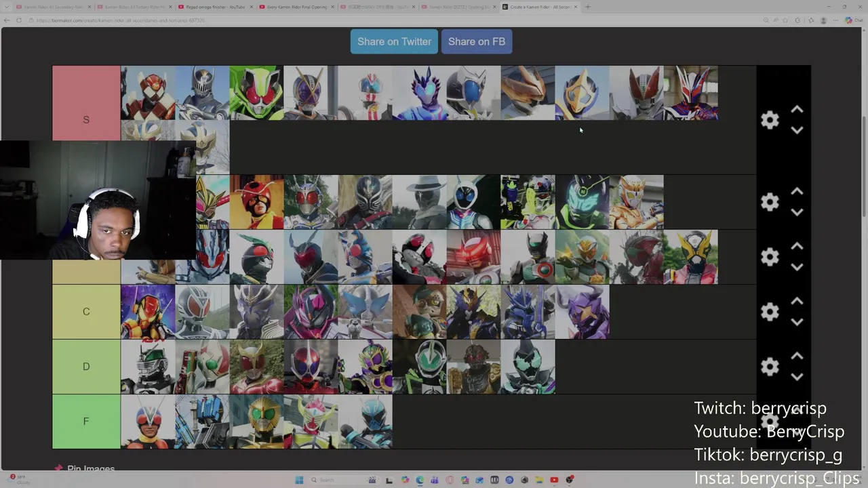Image resolution: width=868 pixels, height=488 pixels.
Task: Move S tier row up with arrow
Action: pyautogui.click(x=797, y=110)
